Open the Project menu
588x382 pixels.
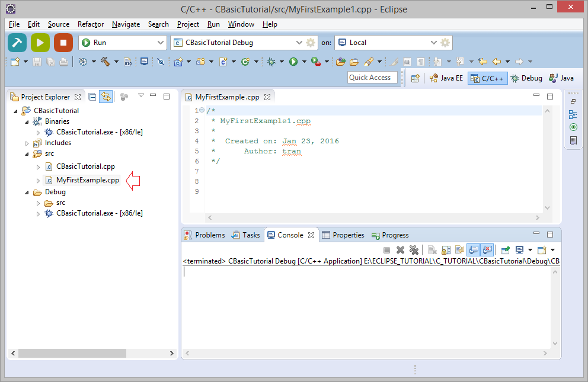point(188,24)
